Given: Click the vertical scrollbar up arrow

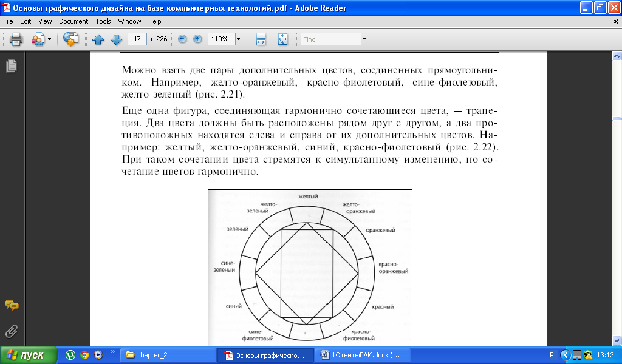Looking at the screenshot, I should pos(617,56).
